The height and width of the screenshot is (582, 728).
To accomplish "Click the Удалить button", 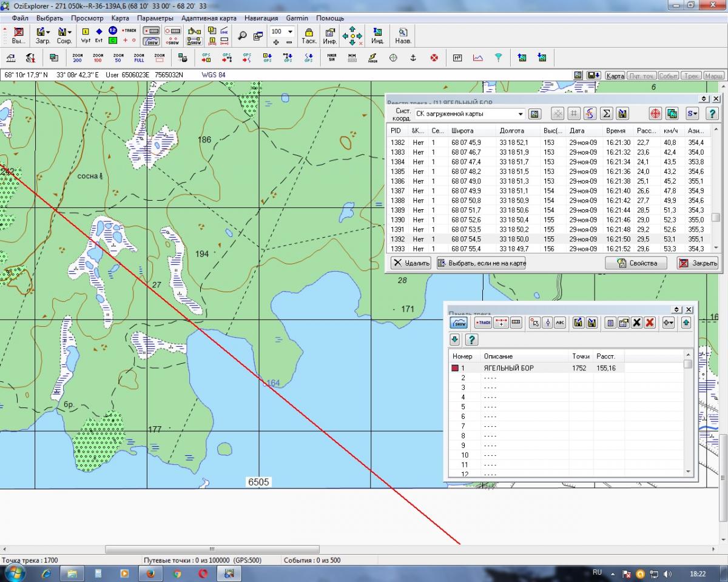I will coord(411,263).
